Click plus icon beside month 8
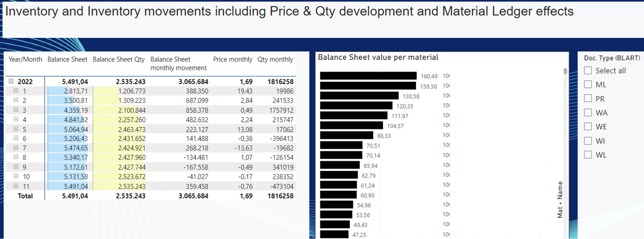Image resolution: width=644 pixels, height=239 pixels. [x=16, y=157]
